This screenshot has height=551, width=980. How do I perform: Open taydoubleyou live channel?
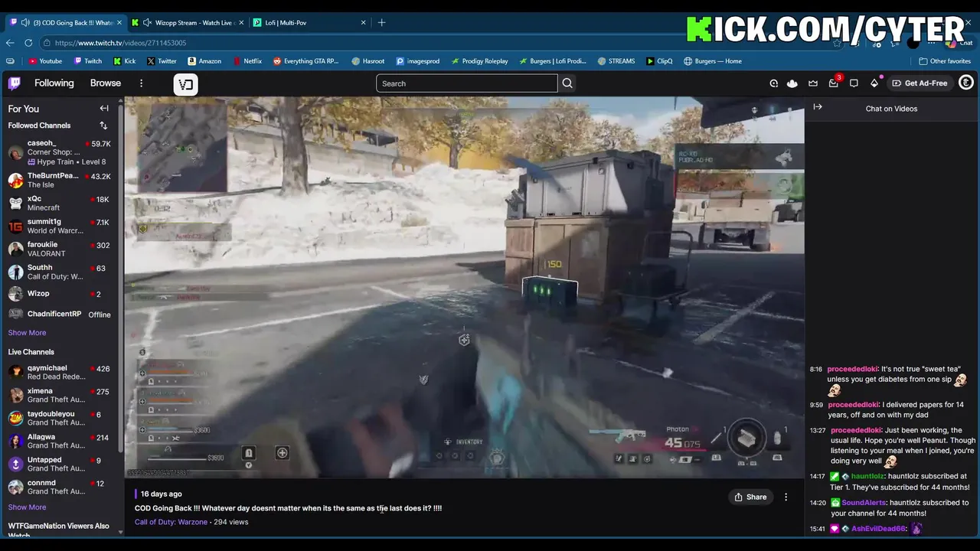60,419
